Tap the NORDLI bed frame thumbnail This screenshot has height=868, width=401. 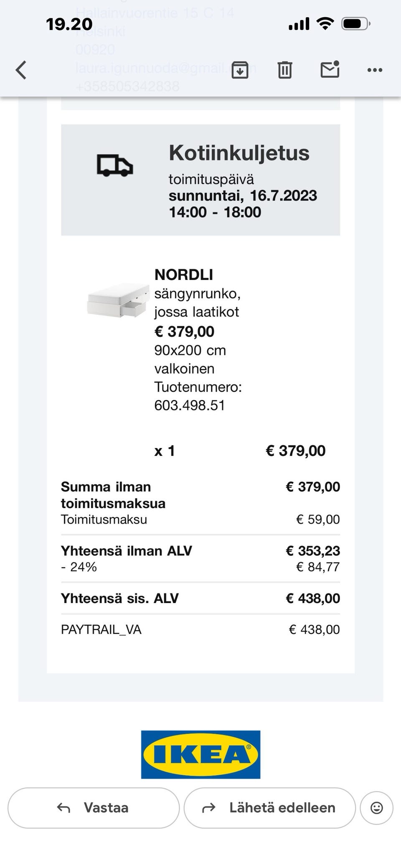point(118,301)
